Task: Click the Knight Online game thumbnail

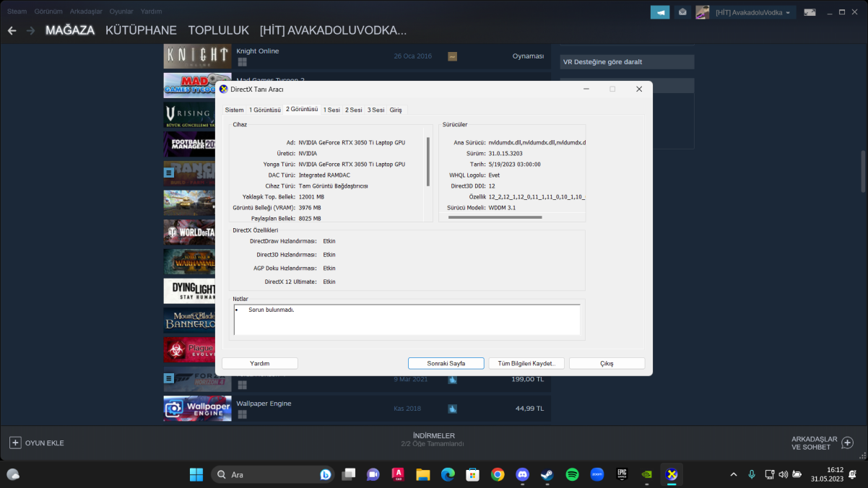Action: click(197, 56)
